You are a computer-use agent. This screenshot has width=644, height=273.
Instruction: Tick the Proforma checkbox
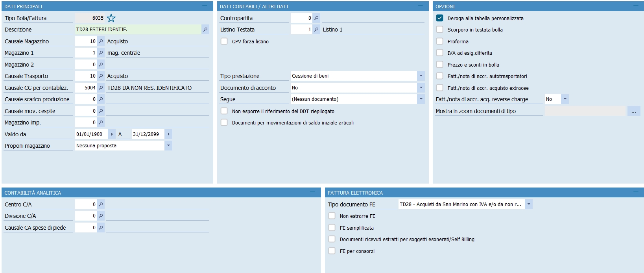440,41
